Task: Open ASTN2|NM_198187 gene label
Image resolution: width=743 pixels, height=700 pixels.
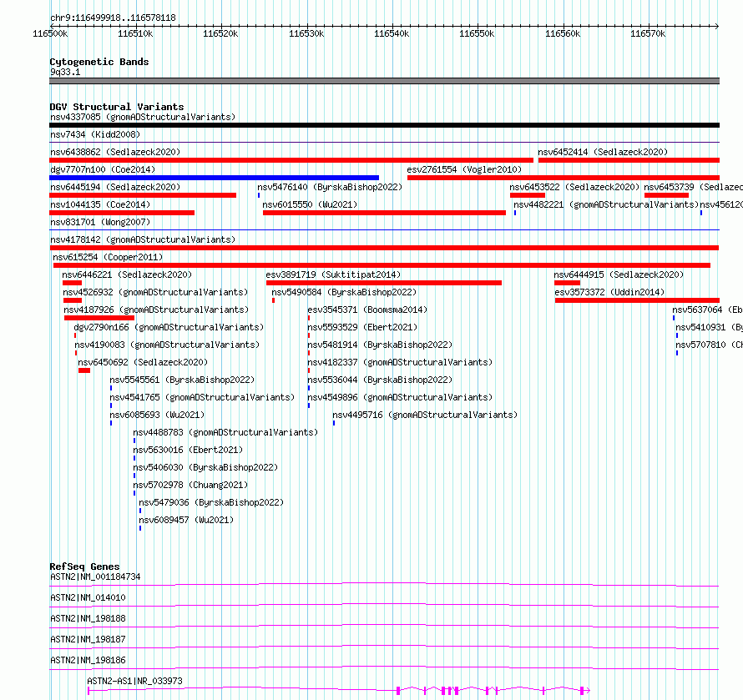Action: (88, 639)
